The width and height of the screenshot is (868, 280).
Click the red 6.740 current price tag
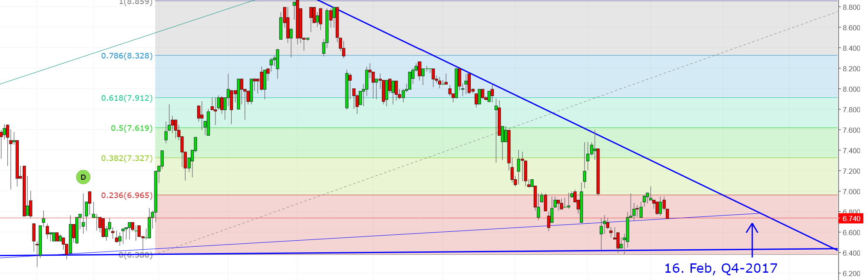click(x=850, y=219)
